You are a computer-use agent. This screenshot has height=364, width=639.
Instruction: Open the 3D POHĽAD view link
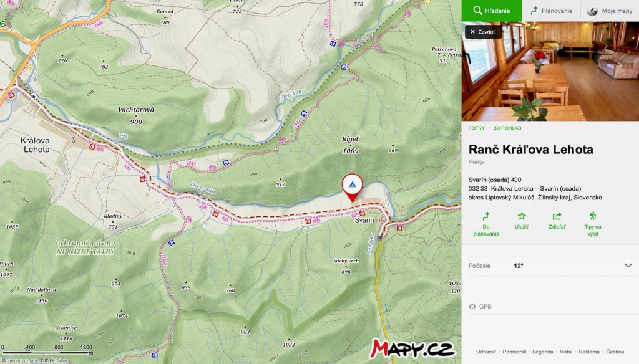click(x=507, y=128)
